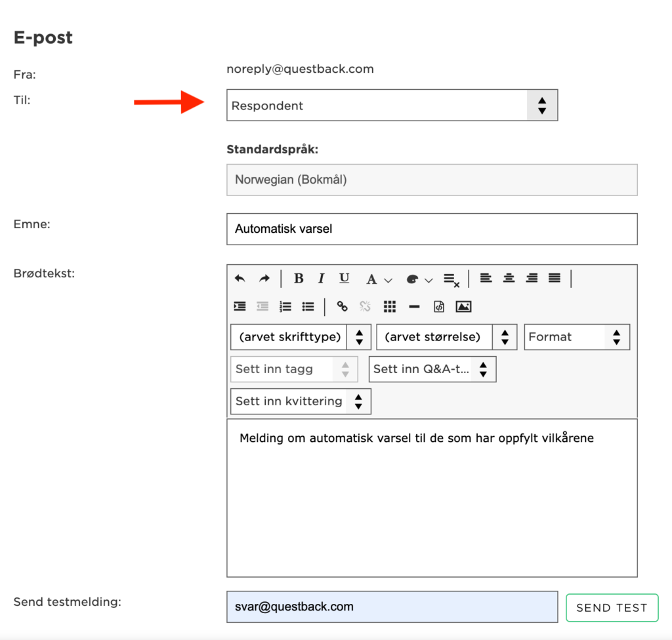This screenshot has height=640, width=672.
Task: Click the noreply@questback.com sender address
Action: coord(300,69)
